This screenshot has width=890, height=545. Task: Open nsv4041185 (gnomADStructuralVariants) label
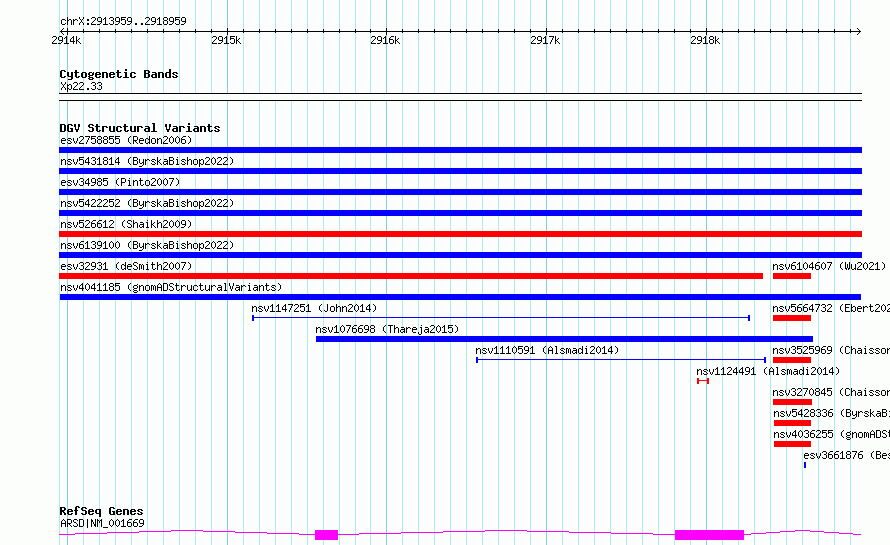(171, 287)
